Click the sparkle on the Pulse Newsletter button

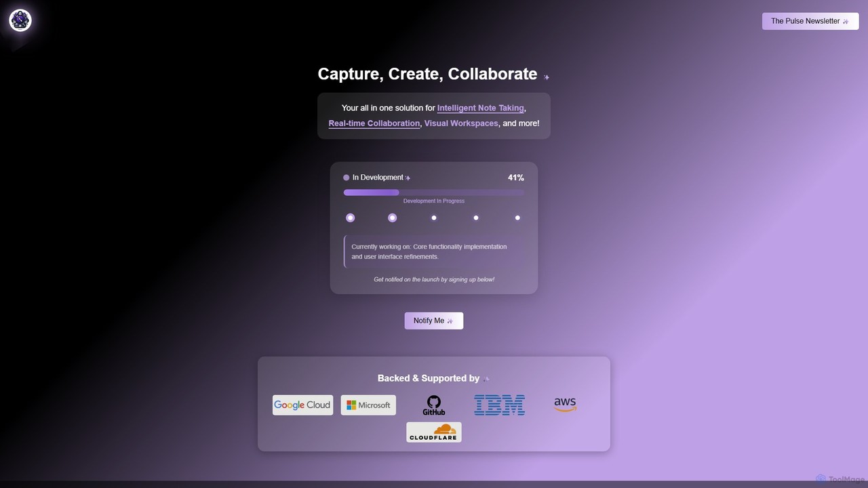846,22
